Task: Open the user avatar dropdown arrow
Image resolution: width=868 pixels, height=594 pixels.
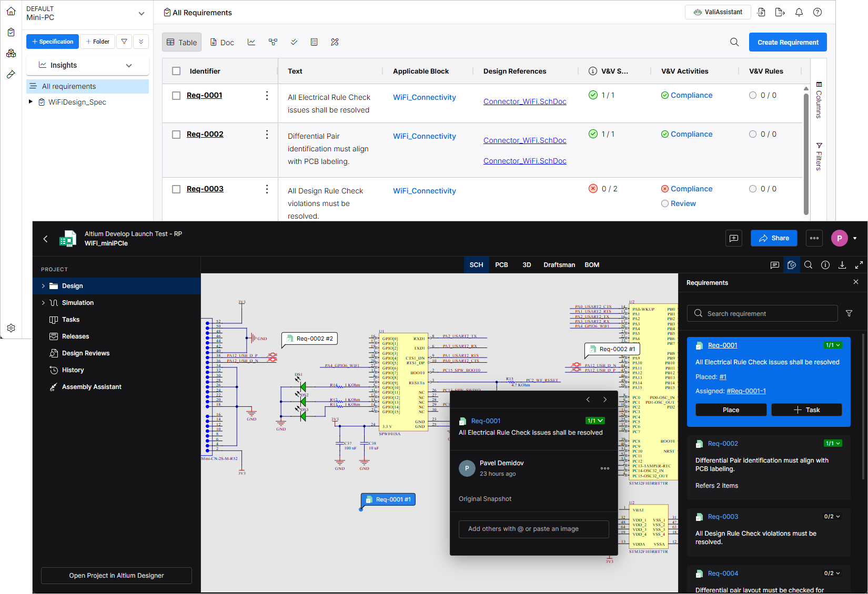Action: [x=855, y=238]
